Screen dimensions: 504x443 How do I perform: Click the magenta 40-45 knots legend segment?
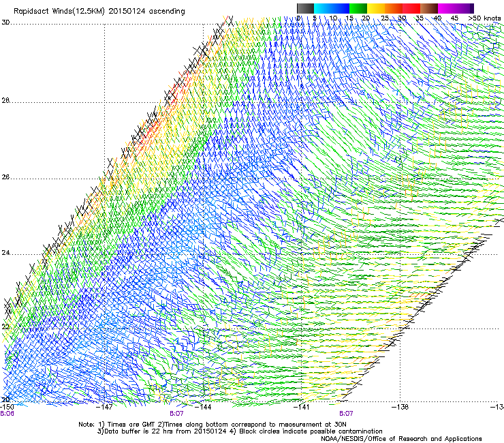click(447, 8)
